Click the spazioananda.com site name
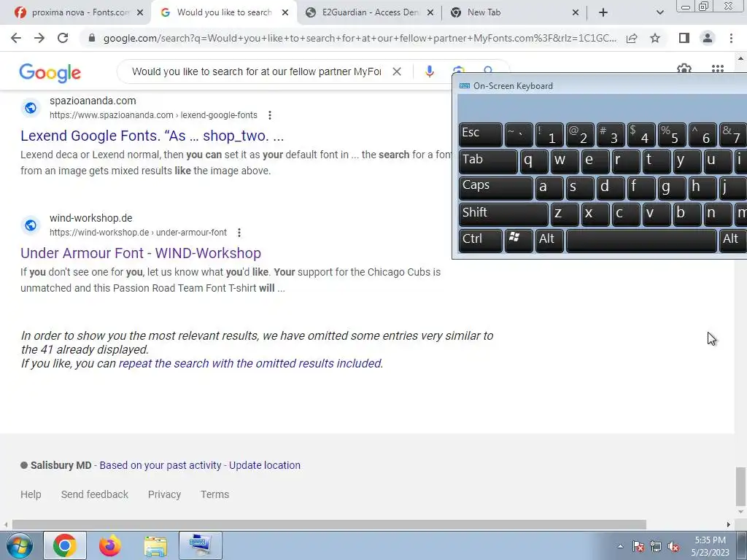747x560 pixels. pos(93,101)
